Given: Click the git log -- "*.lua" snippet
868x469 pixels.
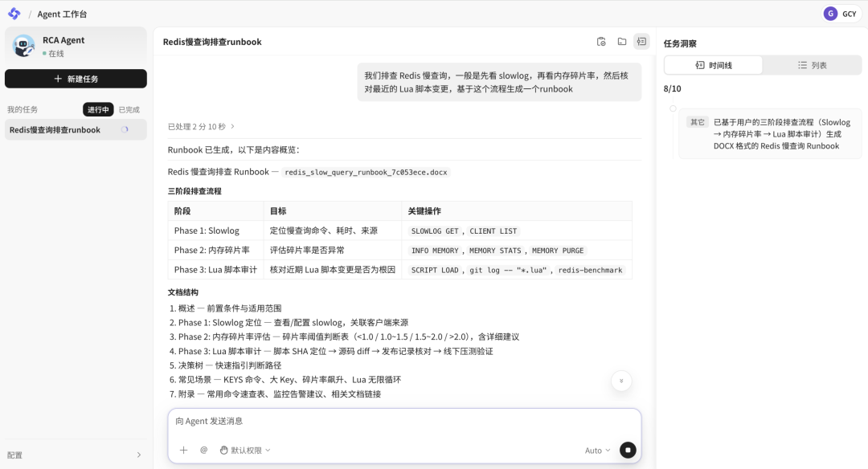Looking at the screenshot, I should (x=508, y=270).
